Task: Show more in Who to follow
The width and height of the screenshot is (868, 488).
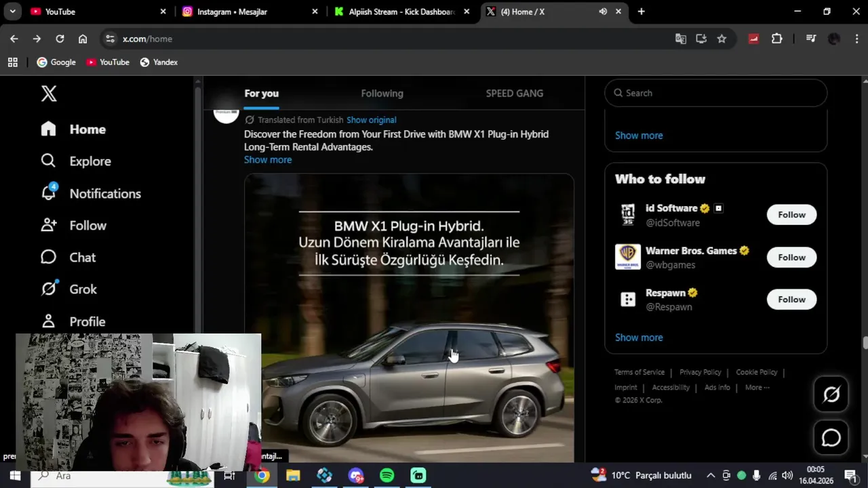Action: coord(639,338)
